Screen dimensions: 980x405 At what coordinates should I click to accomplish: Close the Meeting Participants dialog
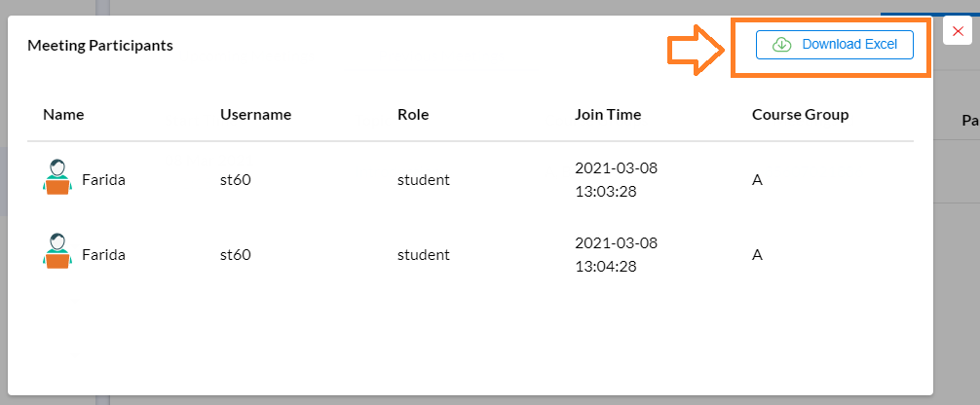tap(957, 31)
